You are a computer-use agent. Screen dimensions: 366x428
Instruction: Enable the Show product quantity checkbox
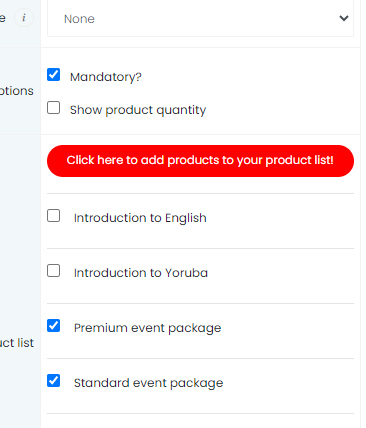pyautogui.click(x=53, y=108)
